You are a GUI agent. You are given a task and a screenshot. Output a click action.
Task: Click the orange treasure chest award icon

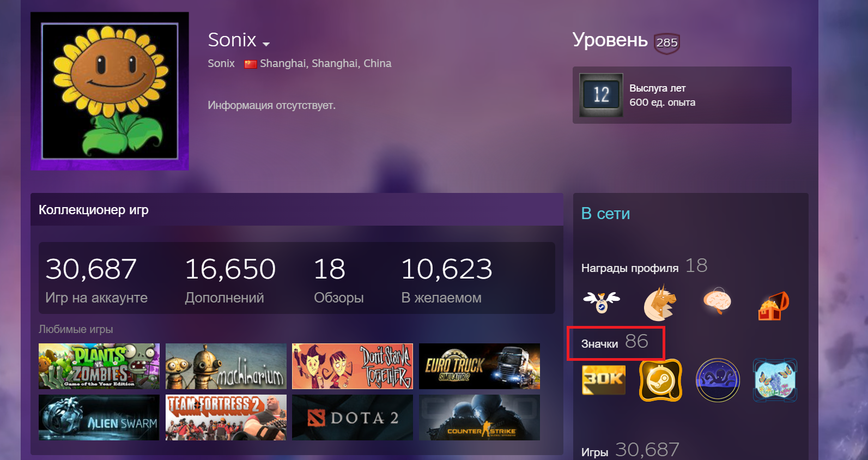click(x=774, y=306)
